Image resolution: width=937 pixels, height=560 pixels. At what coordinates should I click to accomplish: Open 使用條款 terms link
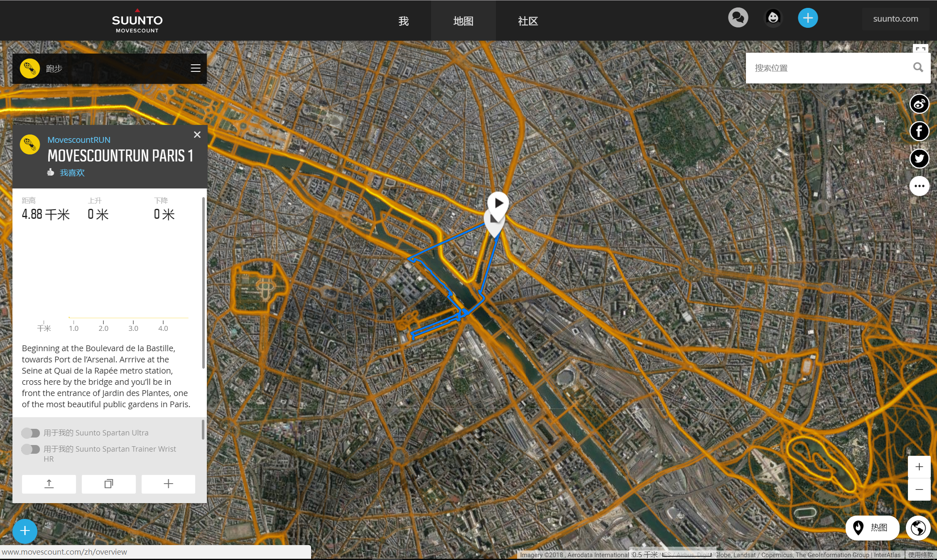(x=921, y=555)
